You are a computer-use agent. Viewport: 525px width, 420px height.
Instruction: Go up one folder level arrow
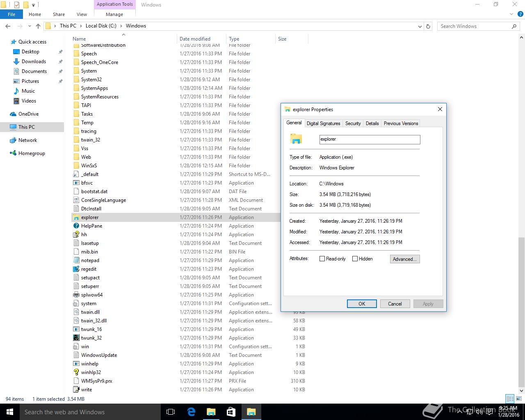point(38,26)
